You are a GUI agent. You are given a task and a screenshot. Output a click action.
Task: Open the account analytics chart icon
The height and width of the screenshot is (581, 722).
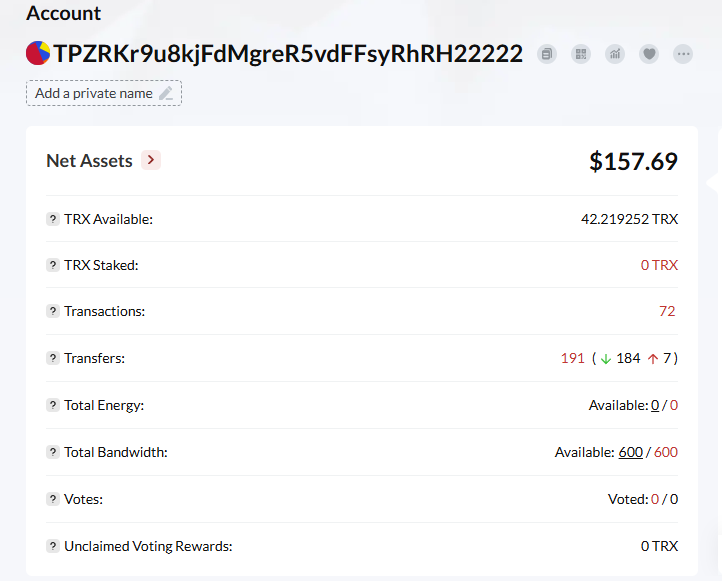click(x=615, y=54)
